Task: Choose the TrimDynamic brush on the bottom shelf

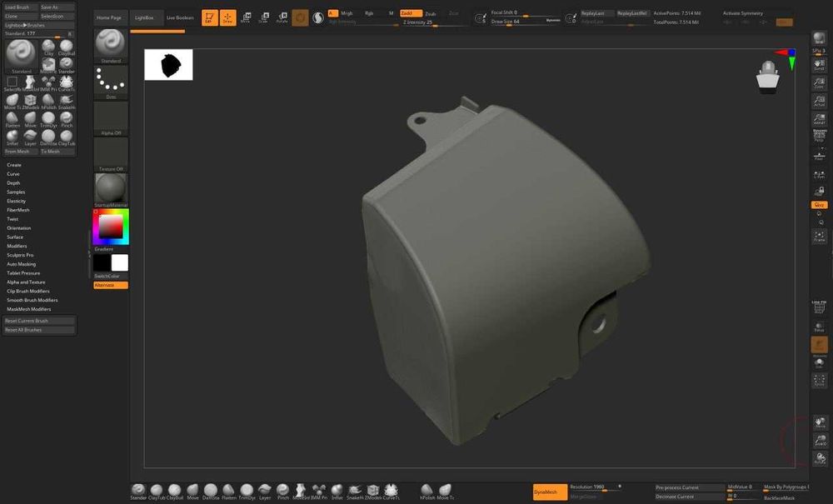Action: tap(247, 492)
